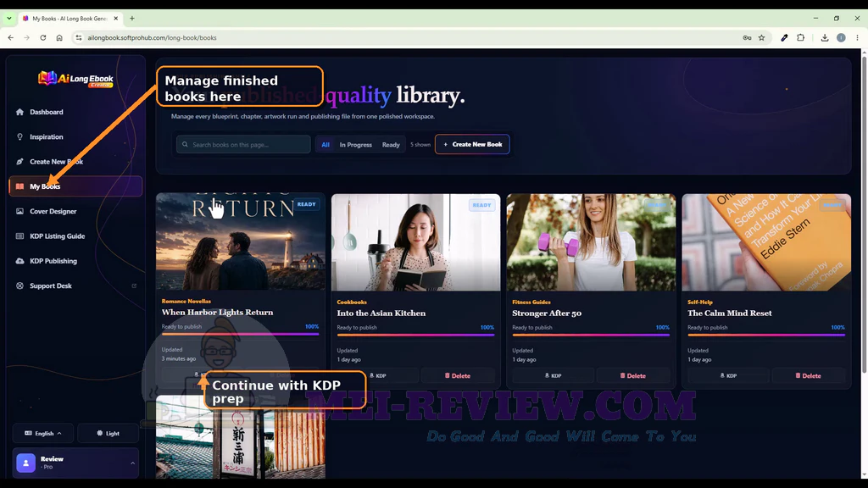
Task: Click KDP button for The Calm Mind Reset
Action: pos(728,375)
